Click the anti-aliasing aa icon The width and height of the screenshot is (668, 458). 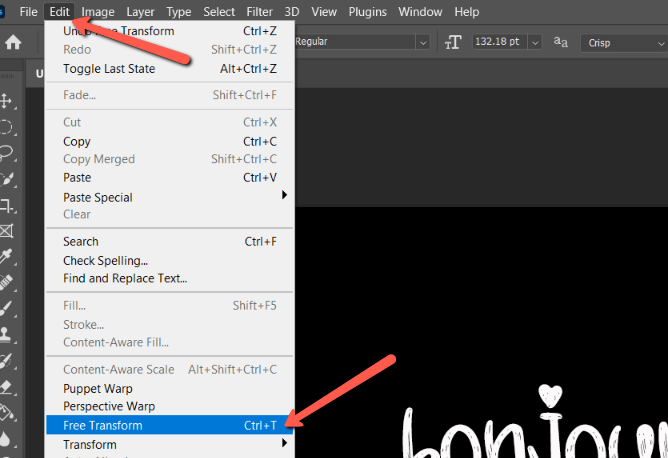tap(561, 42)
